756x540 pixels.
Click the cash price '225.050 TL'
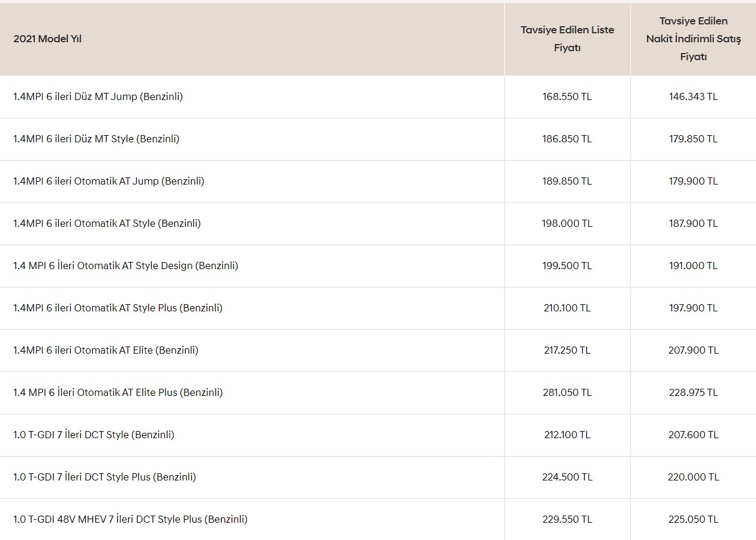[693, 519]
